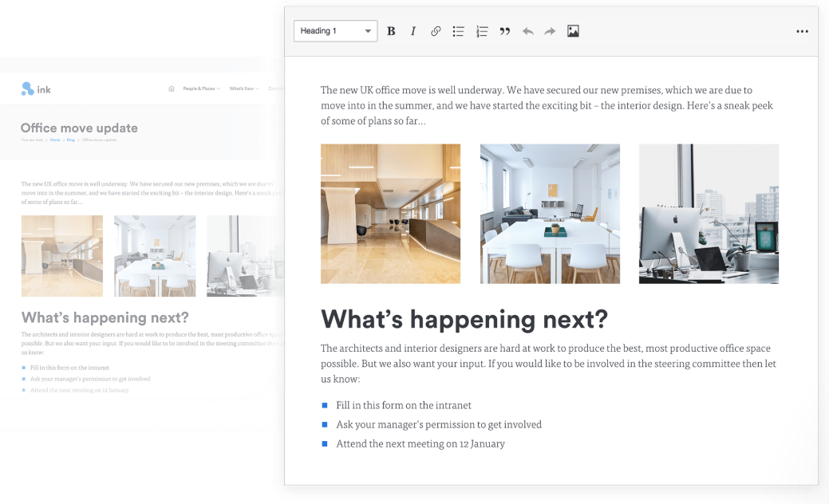829x504 pixels.
Task: Toggle italic formatting
Action: (x=413, y=31)
